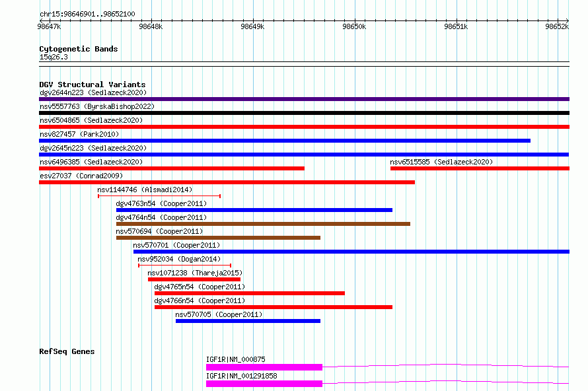Click the nsv1071238 red variant bar
This screenshot has height=391, width=588.
point(194,279)
